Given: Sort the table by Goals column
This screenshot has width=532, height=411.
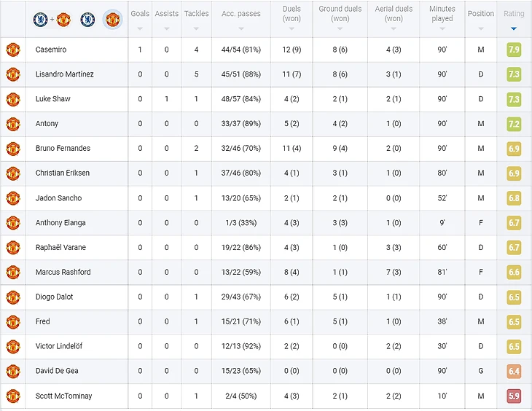Looking at the screenshot, I should click(x=140, y=19).
